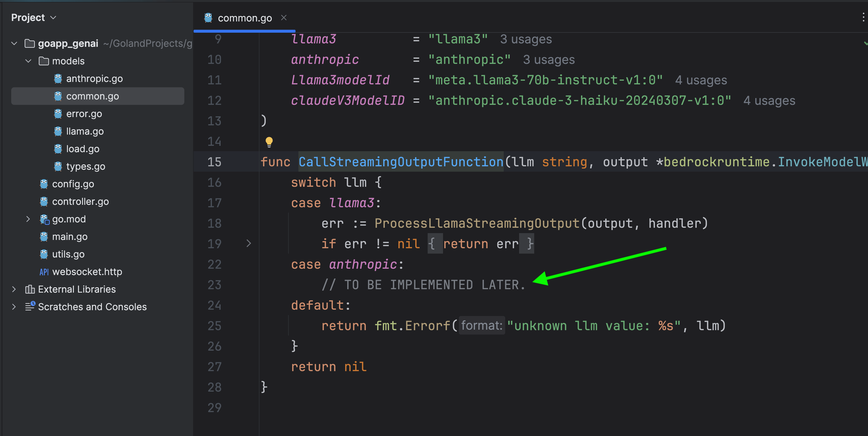The height and width of the screenshot is (436, 868).
Task: Click the CallStreamingOutputFunction function name
Action: 401,162
